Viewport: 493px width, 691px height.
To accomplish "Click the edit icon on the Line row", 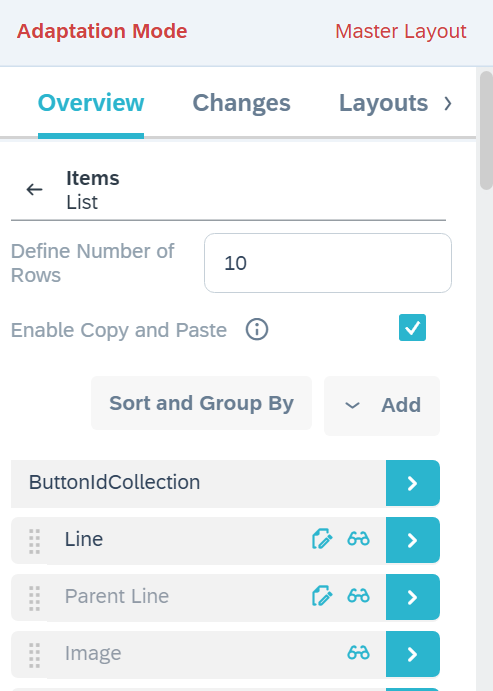I will click(322, 539).
